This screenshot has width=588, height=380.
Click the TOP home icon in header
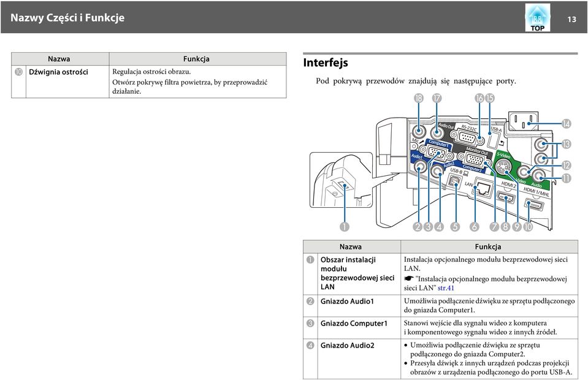[x=537, y=18]
